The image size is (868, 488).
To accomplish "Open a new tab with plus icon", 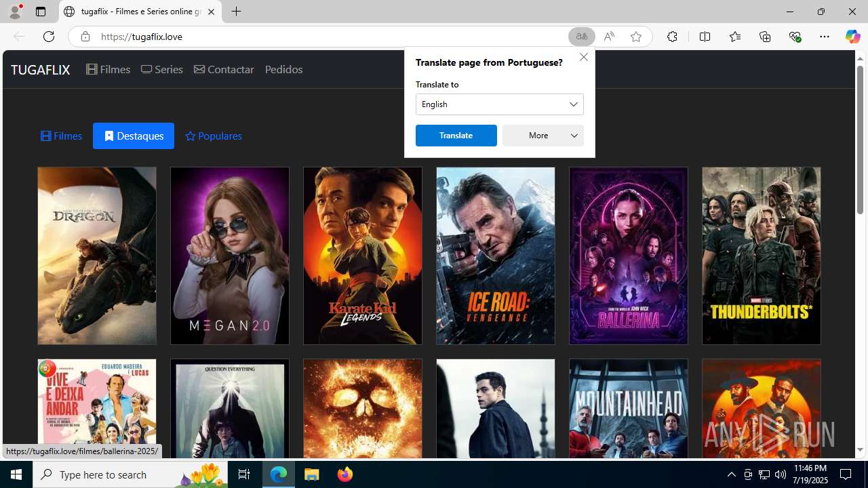I will click(236, 12).
